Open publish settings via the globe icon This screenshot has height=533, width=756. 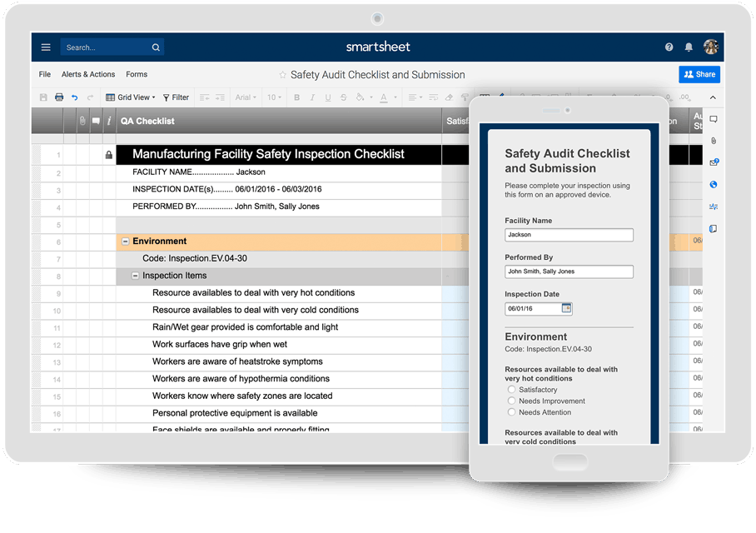[714, 184]
